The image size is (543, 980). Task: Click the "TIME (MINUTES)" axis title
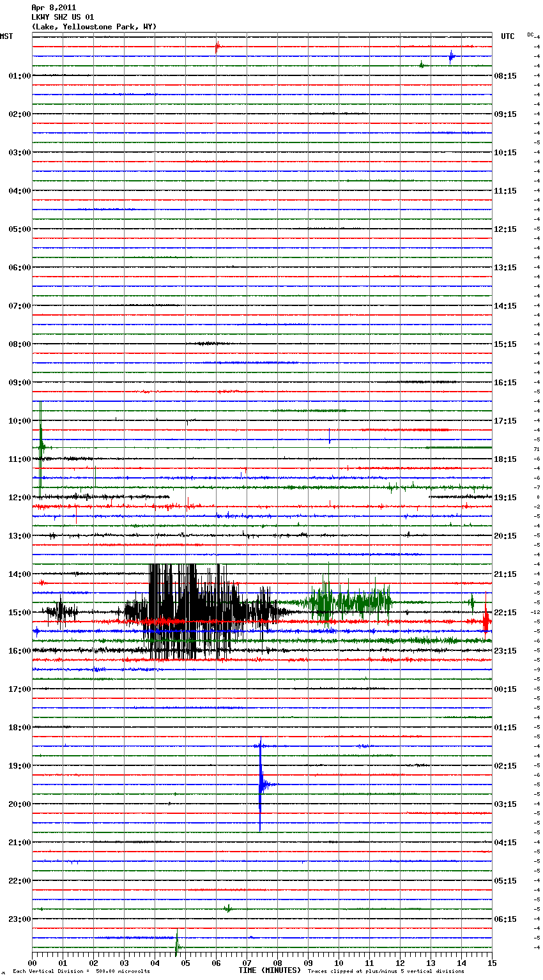270,970
